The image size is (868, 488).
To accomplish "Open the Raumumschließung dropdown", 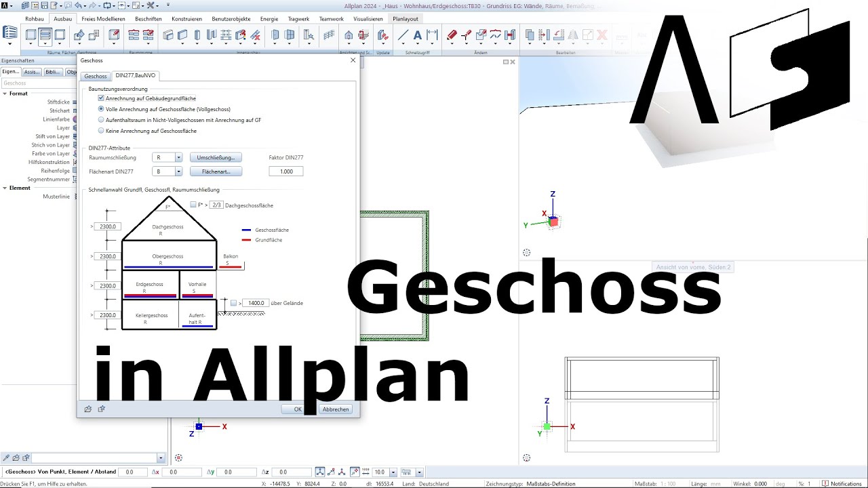I will click(178, 158).
